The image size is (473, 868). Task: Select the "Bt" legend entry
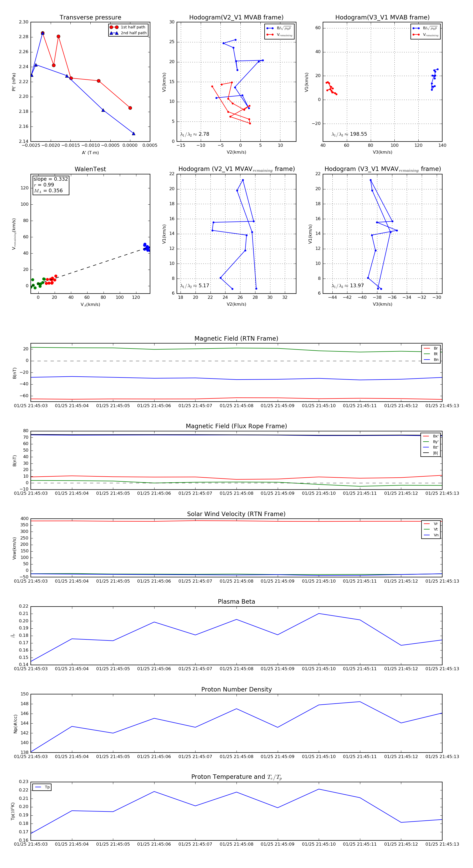[431, 354]
